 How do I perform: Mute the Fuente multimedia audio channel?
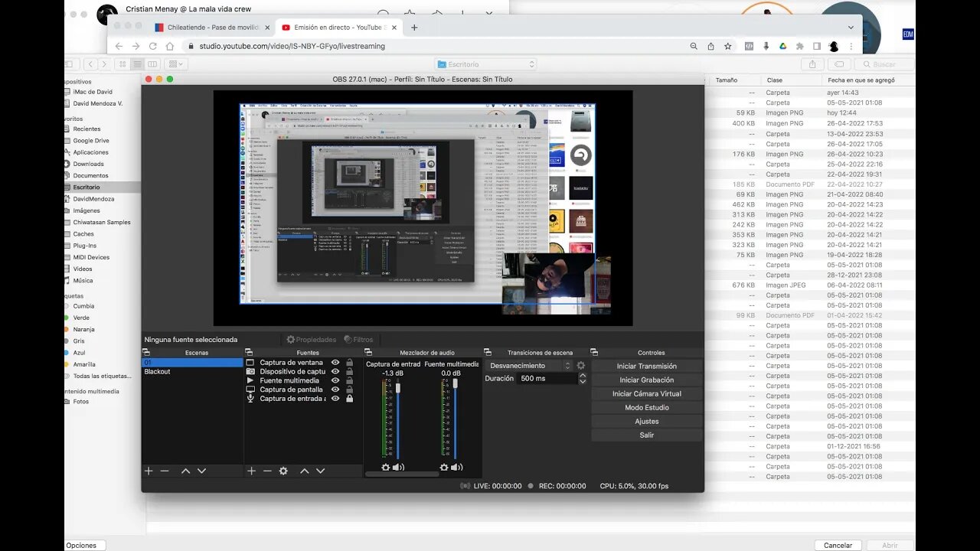click(x=457, y=467)
